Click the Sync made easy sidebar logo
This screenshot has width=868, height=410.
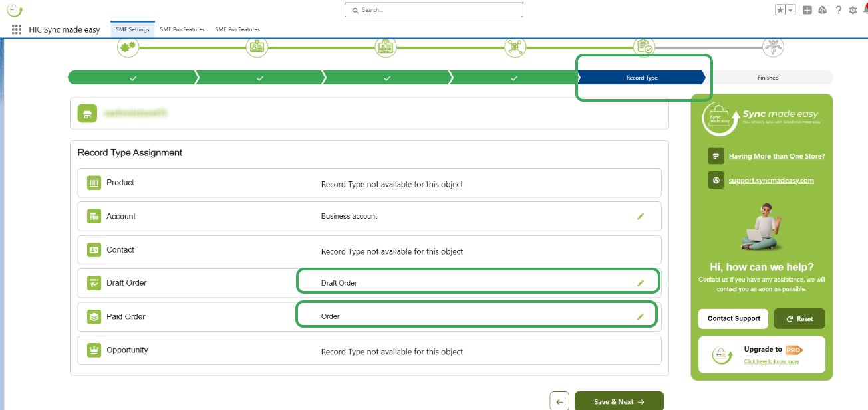tap(762, 119)
